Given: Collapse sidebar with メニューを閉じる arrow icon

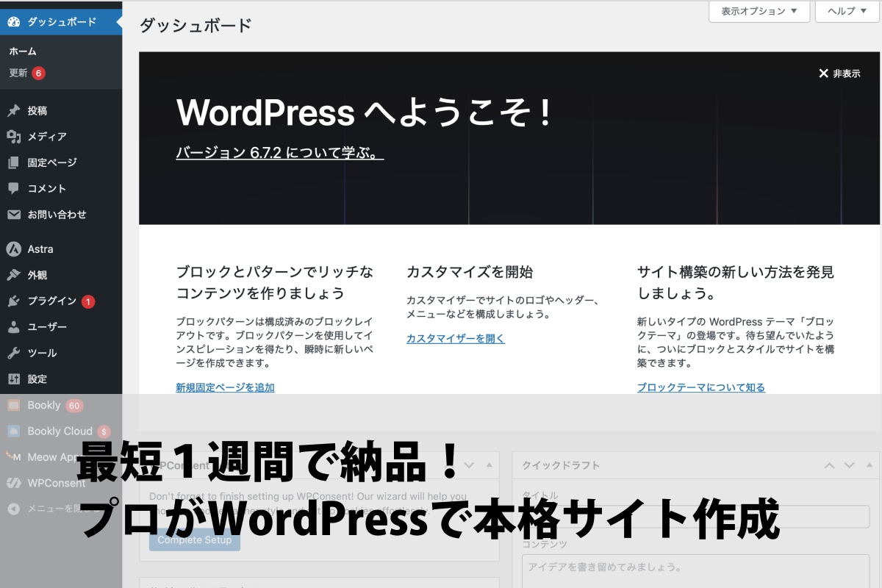Looking at the screenshot, I should pos(13,509).
